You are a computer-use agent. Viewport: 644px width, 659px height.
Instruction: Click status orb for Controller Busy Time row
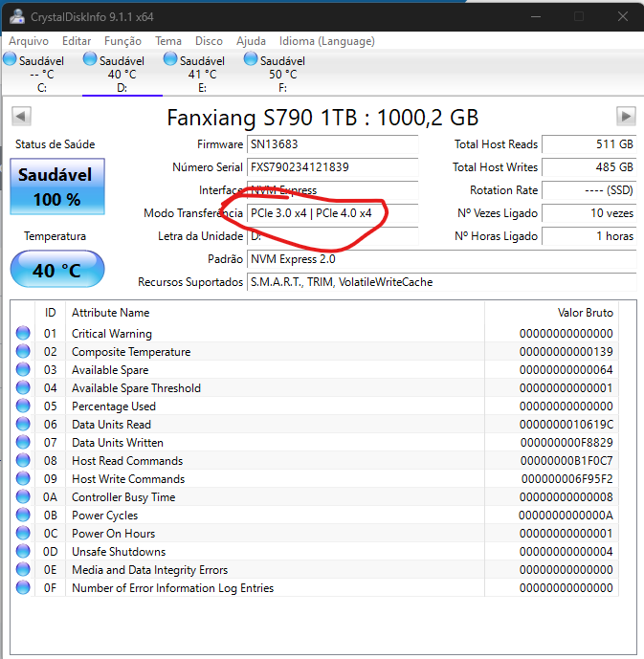point(23,496)
